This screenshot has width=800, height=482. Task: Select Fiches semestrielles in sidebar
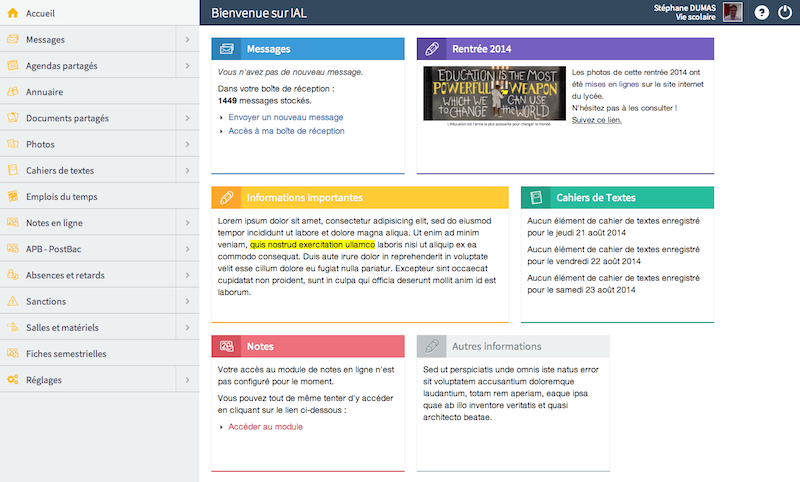(x=66, y=354)
